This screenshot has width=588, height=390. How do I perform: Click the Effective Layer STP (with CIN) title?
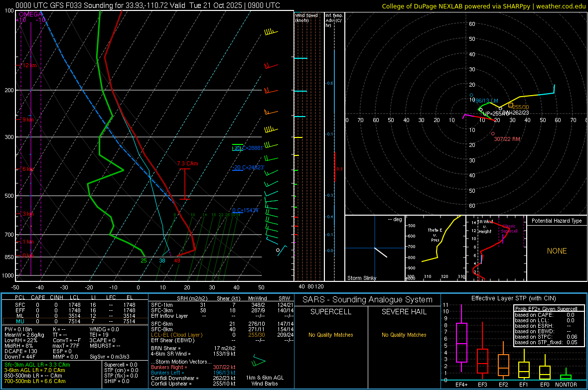pyautogui.click(x=513, y=298)
